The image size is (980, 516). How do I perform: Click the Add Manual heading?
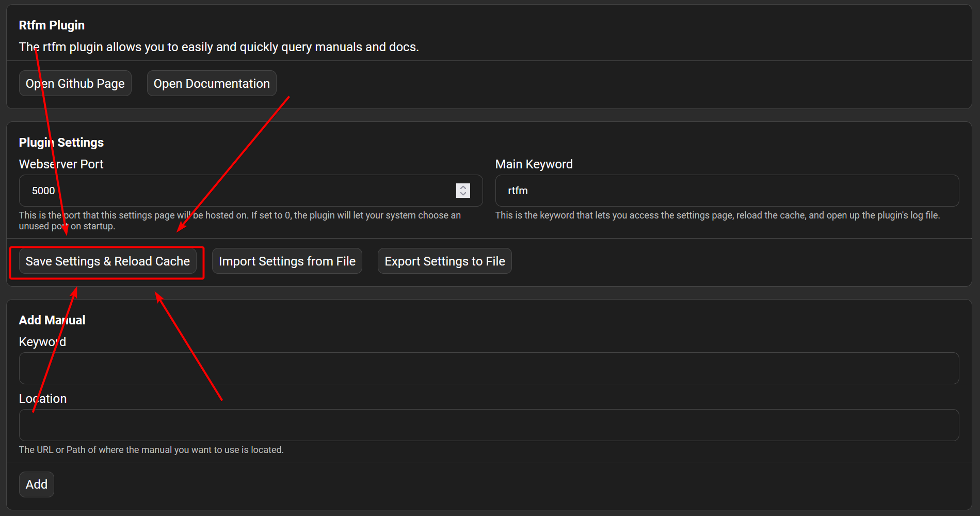pyautogui.click(x=52, y=320)
